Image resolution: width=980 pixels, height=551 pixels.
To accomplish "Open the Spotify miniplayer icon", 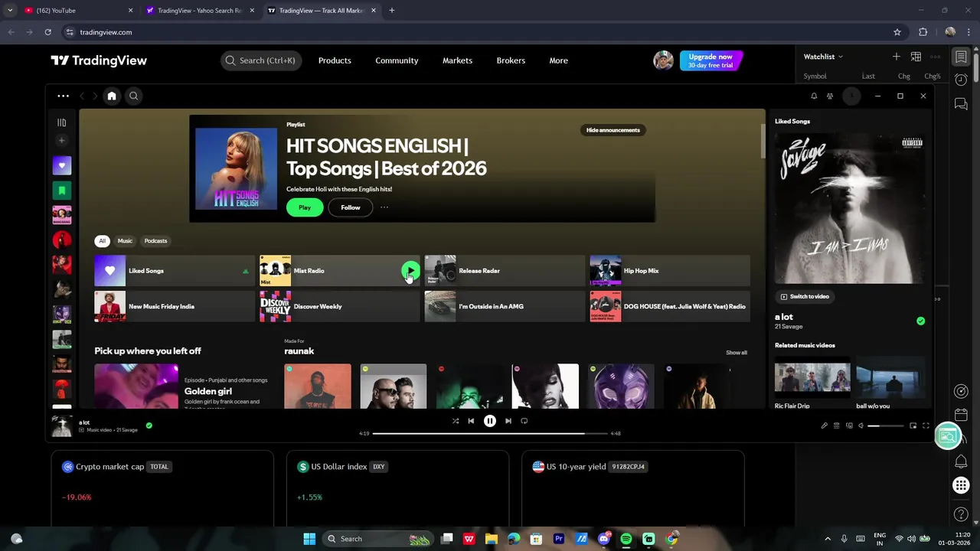I will coord(913,425).
